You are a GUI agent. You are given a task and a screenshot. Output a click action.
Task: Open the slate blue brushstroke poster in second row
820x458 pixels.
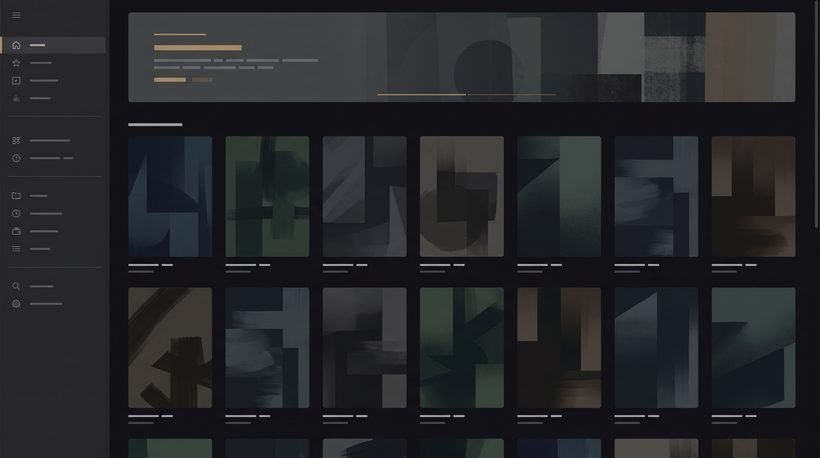pos(267,348)
